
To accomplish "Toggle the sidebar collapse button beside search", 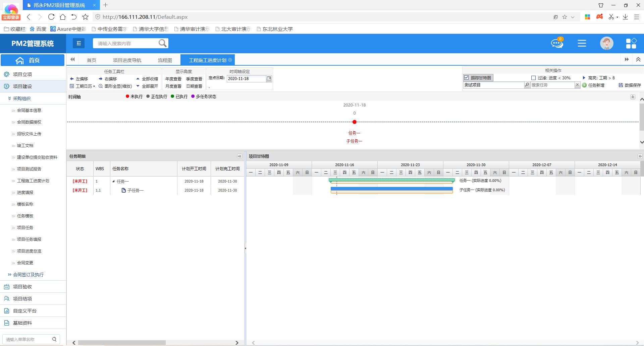I will coord(78,43).
